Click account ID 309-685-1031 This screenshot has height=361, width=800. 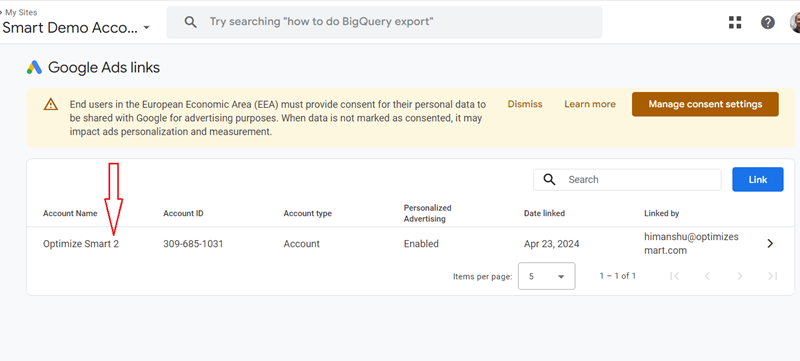(x=193, y=244)
